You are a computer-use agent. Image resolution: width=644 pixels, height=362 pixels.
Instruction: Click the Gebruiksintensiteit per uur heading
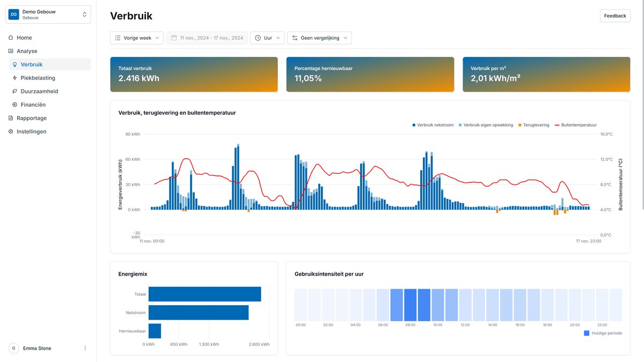pos(329,274)
